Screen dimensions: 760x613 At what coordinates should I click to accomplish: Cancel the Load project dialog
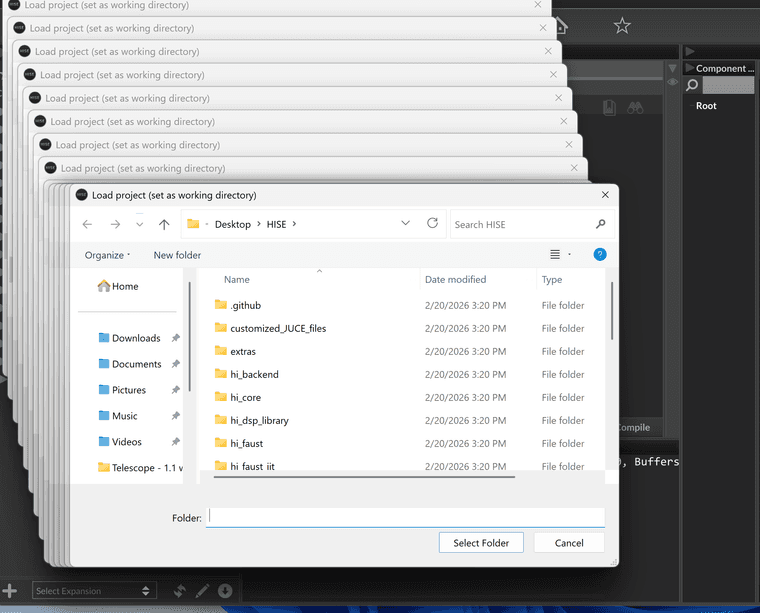[x=568, y=543]
